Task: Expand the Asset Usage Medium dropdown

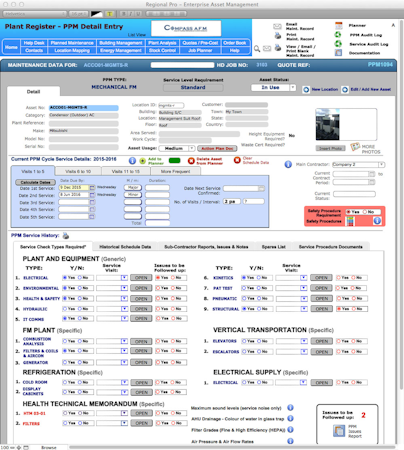Action: pyautogui.click(x=192, y=148)
